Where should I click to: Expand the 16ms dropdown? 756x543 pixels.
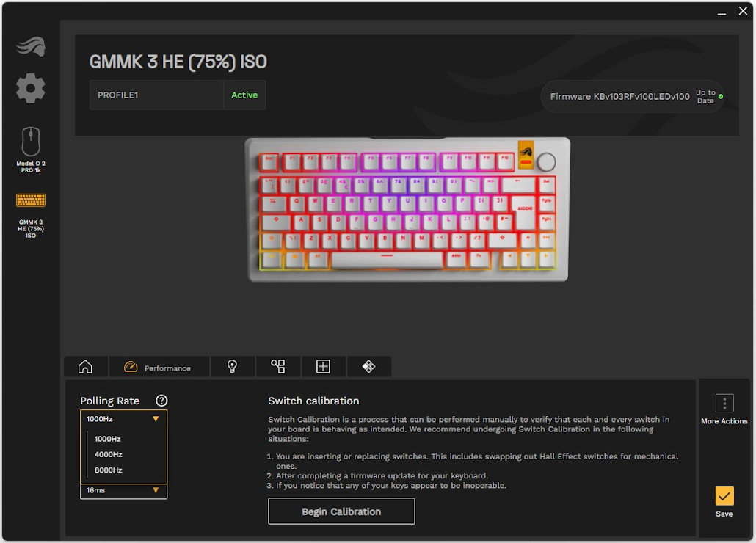point(123,490)
